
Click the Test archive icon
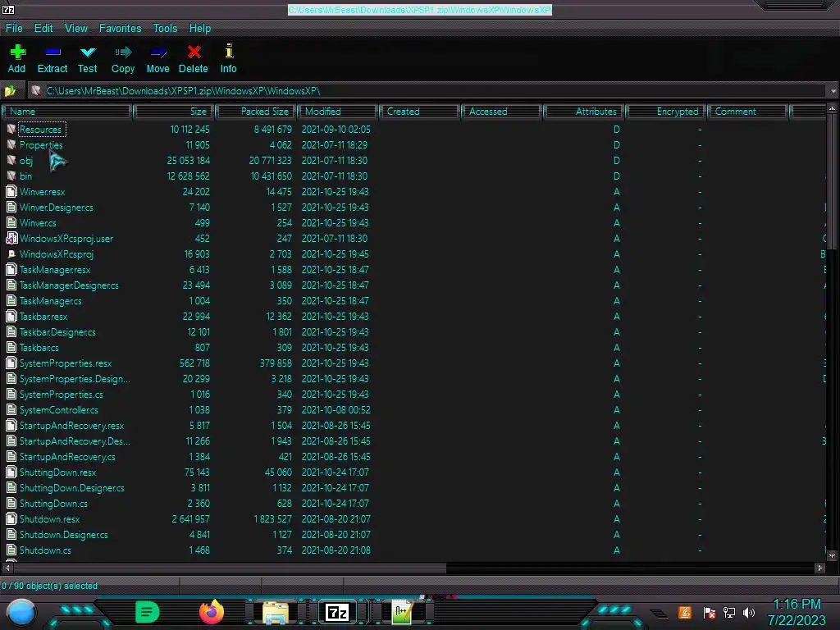(88, 52)
